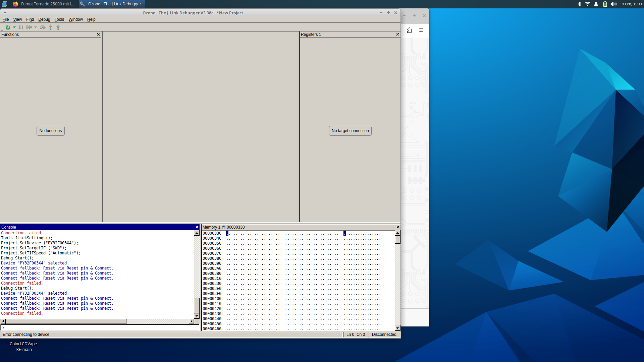Open the Find menu
This screenshot has height=362, width=644.
[x=30, y=19]
